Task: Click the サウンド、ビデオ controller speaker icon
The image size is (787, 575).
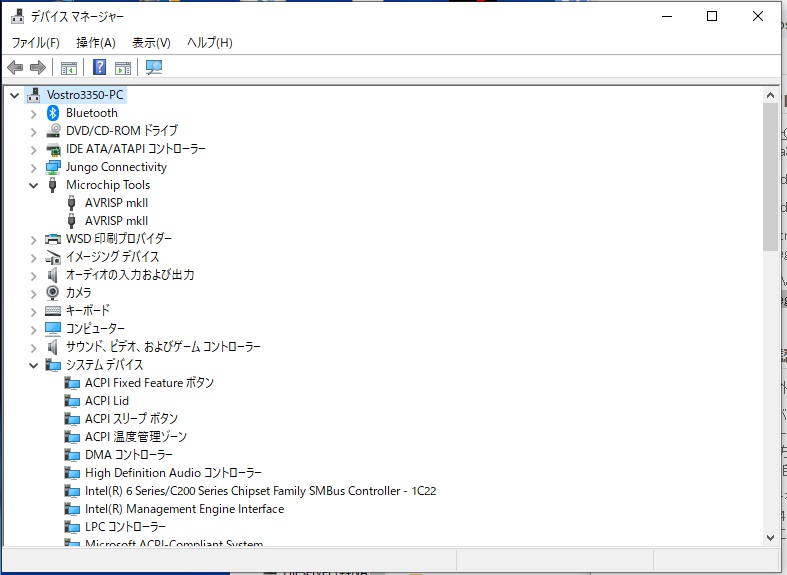Action: 52,347
